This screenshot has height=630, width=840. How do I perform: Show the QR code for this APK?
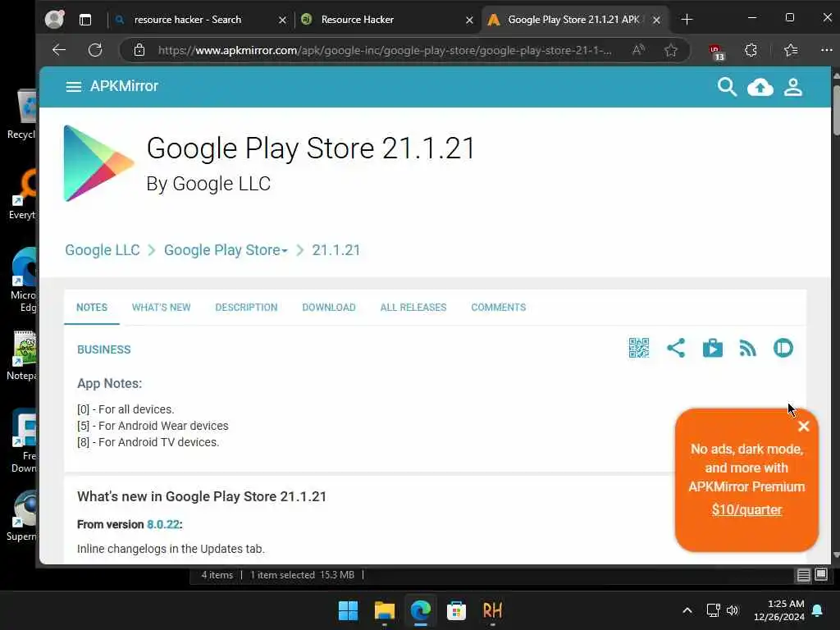(638, 348)
